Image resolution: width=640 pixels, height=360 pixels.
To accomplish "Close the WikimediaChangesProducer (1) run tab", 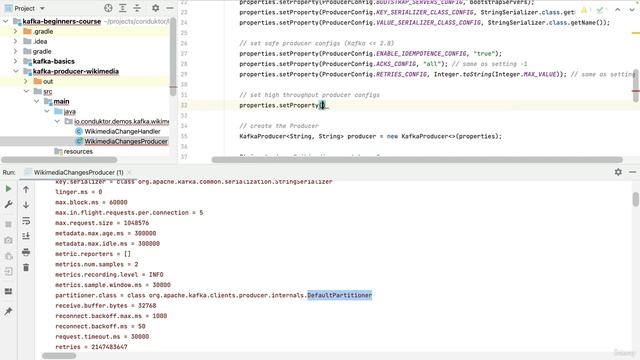I will pyautogui.click(x=129, y=172).
